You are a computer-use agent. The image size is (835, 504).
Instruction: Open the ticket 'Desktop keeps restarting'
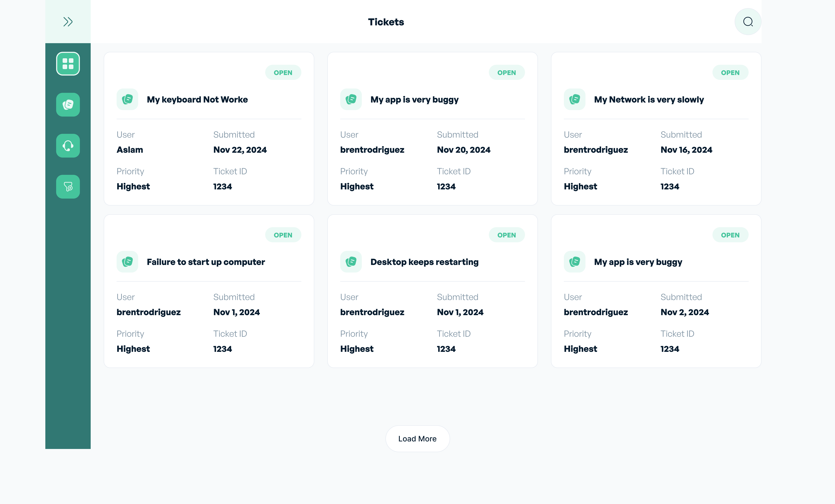coord(424,262)
